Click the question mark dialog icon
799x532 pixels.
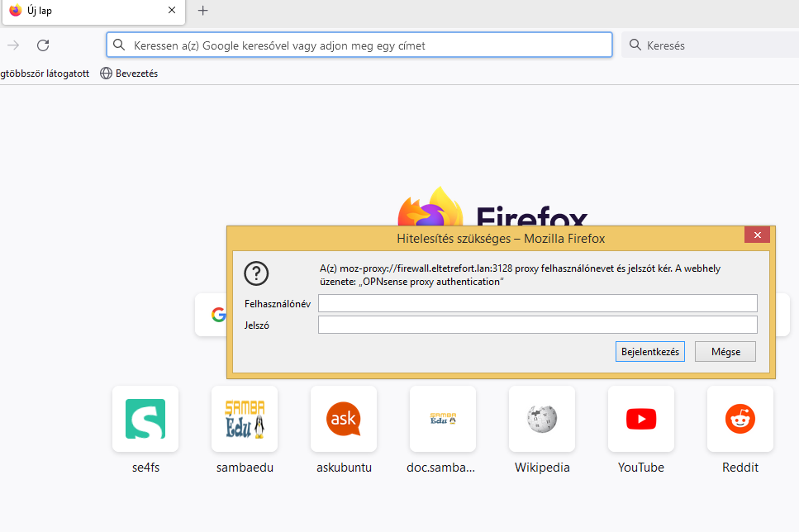[x=256, y=273]
